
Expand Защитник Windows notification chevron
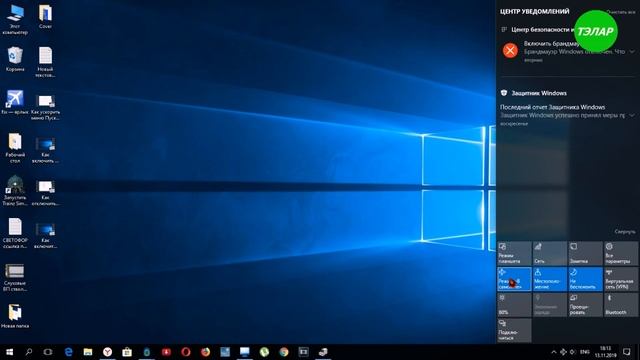point(632,116)
